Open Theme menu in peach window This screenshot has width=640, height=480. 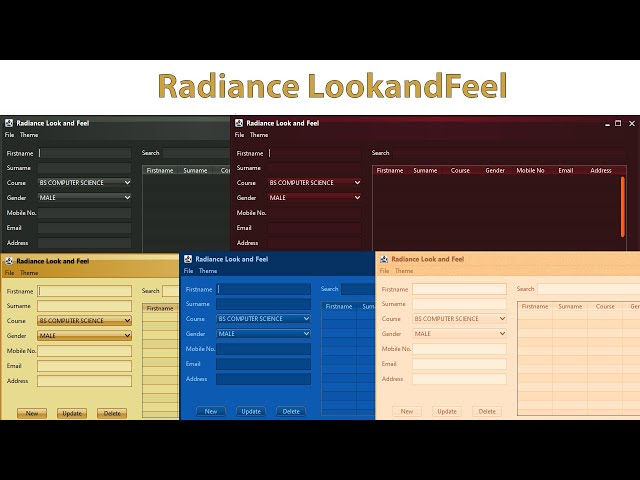404,271
